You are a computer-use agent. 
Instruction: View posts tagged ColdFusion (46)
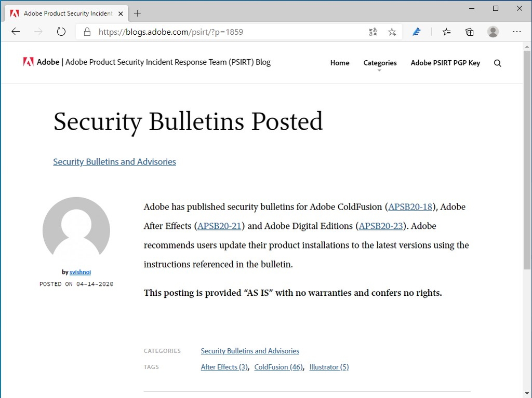(x=278, y=367)
